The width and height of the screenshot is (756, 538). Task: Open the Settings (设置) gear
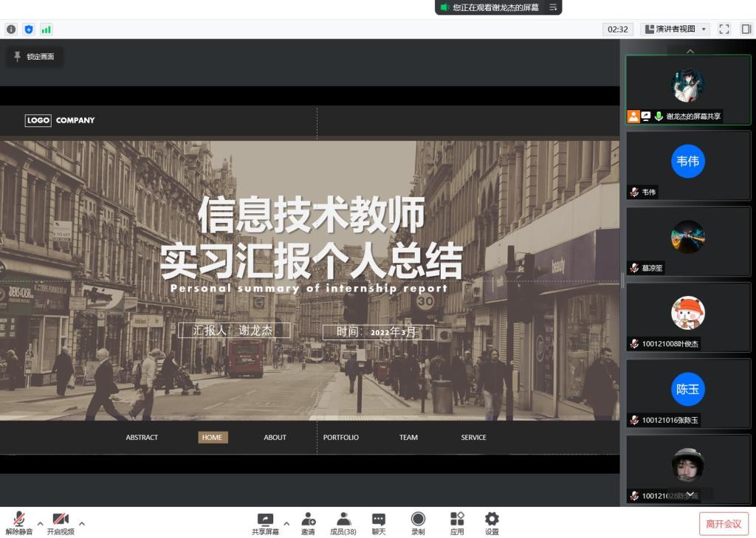(x=492, y=523)
